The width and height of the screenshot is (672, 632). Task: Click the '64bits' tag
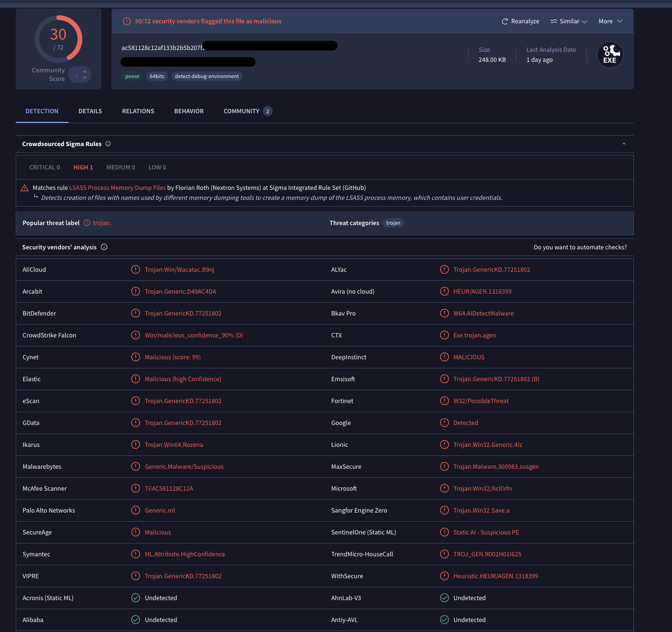[x=157, y=76]
